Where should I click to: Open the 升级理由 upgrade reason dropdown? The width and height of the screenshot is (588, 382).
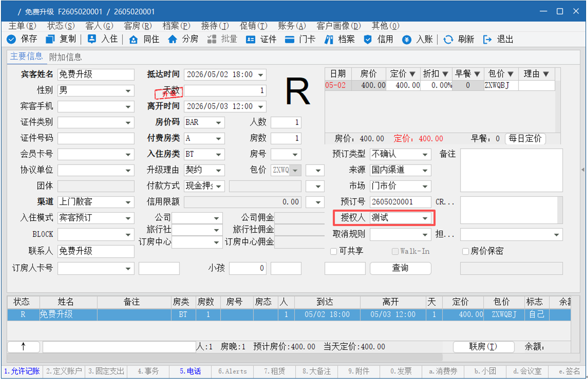point(219,170)
